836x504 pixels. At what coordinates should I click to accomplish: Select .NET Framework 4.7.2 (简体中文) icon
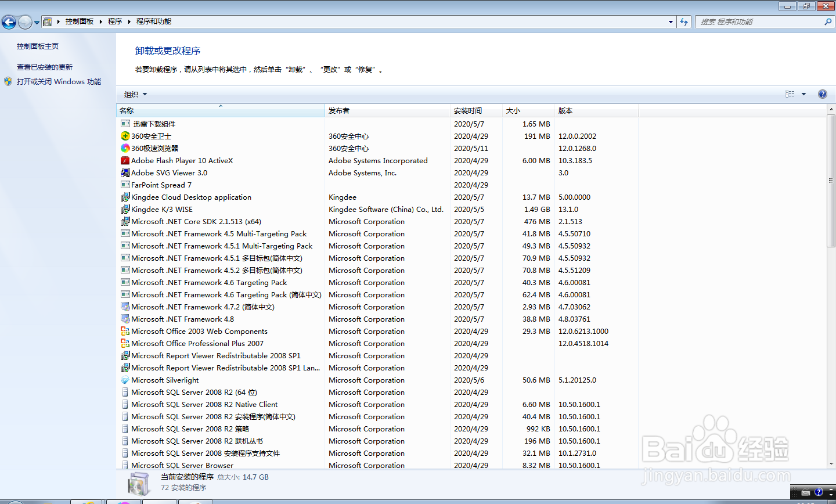coord(125,307)
